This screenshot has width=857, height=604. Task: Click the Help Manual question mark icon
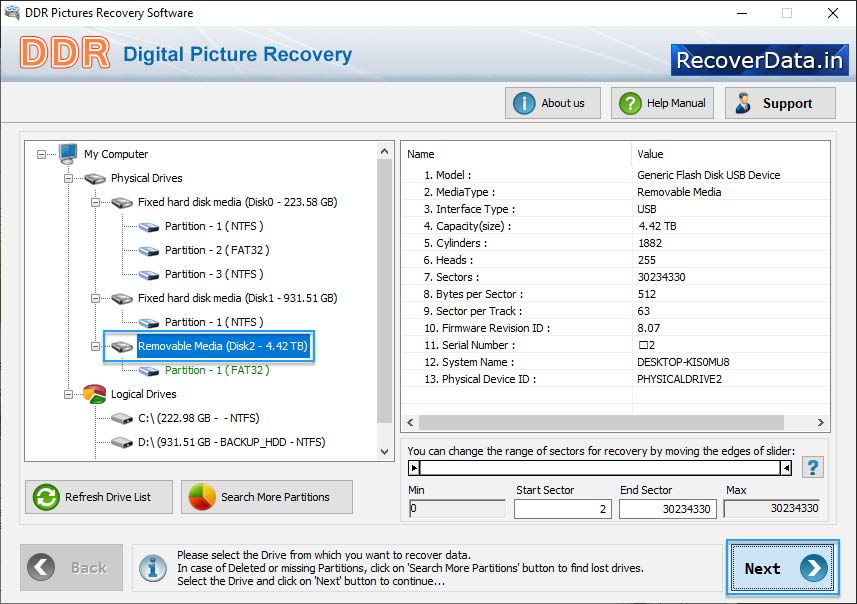click(630, 103)
